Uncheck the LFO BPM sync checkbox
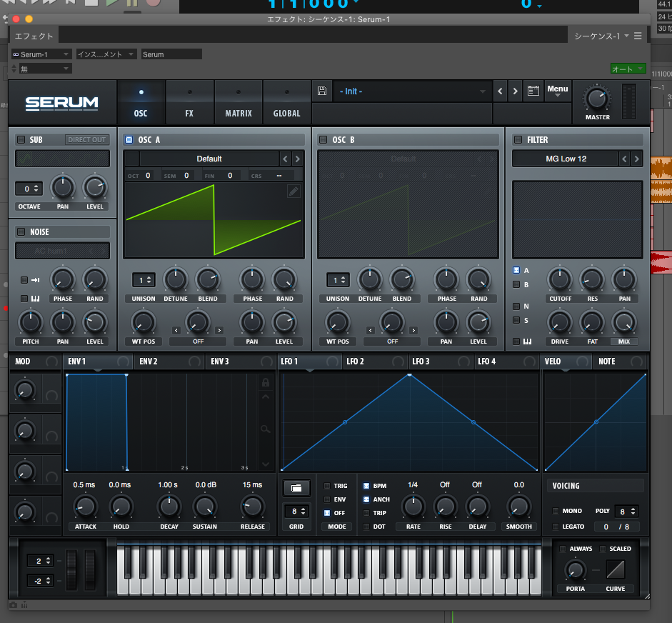Screen dimensions: 672x623 (x=366, y=486)
